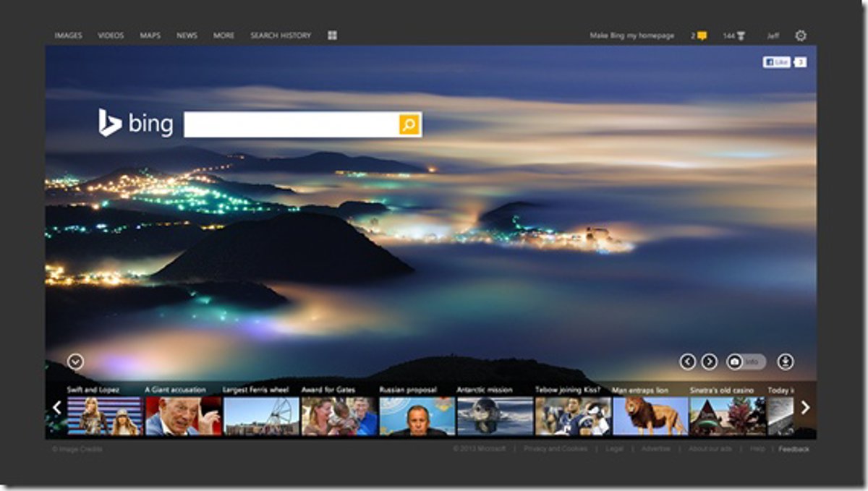The width and height of the screenshot is (868, 491).
Task: Open the Feedback link in footer
Action: pos(793,449)
